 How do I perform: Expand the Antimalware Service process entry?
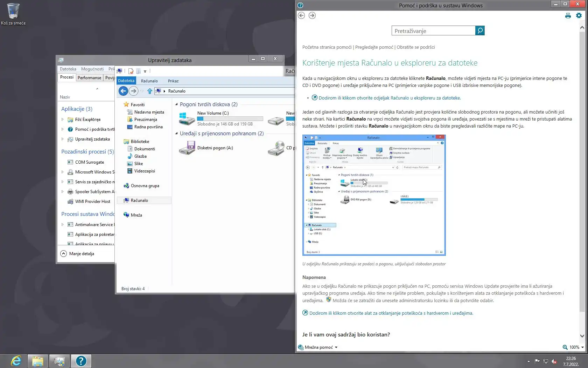(x=63, y=225)
